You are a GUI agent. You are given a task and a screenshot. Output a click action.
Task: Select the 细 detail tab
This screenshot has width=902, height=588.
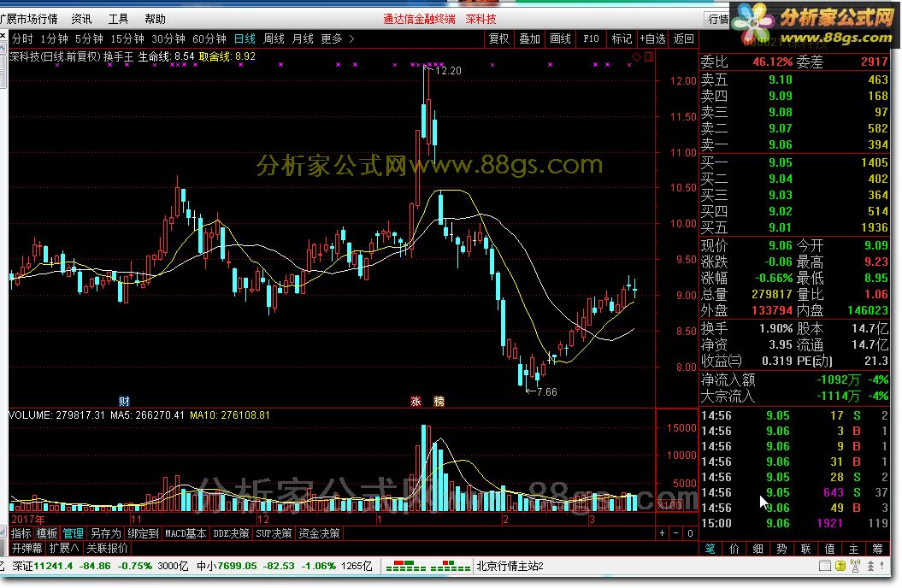[758, 549]
